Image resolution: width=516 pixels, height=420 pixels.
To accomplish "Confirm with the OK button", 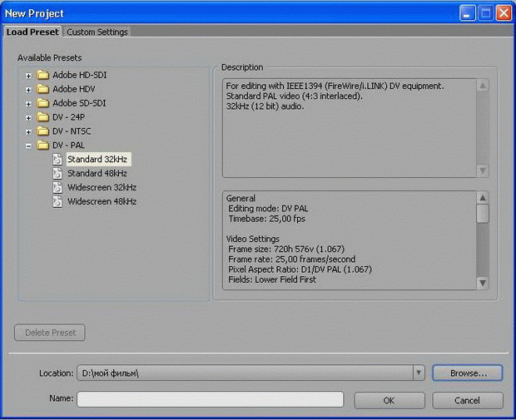I will (389, 401).
